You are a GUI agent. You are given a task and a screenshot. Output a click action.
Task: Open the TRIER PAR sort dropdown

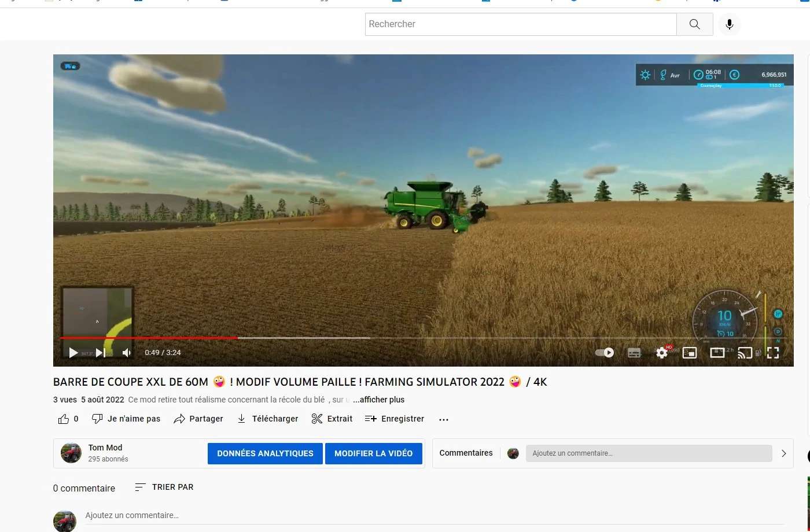click(x=164, y=487)
